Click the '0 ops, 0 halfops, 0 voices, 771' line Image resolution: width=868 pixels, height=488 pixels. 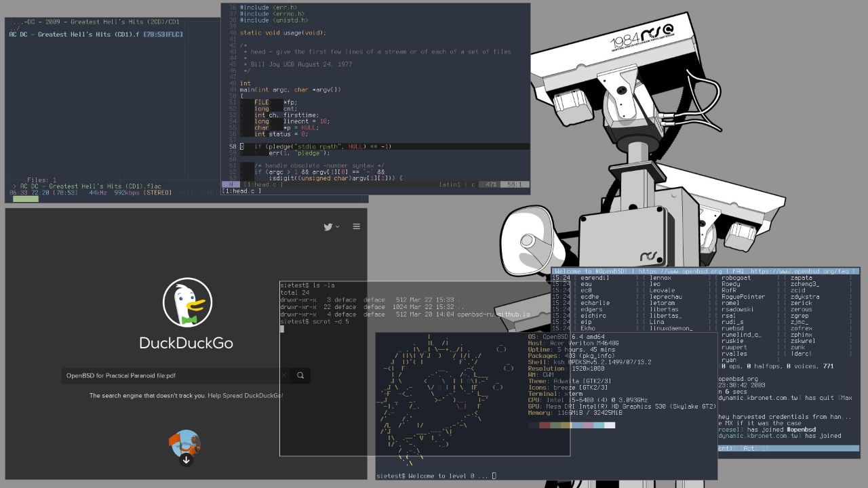click(776, 366)
